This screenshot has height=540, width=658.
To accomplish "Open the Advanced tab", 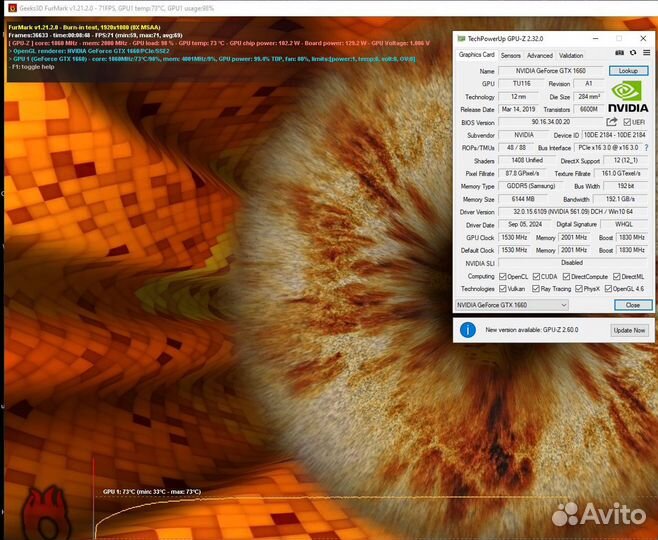I will click(539, 55).
